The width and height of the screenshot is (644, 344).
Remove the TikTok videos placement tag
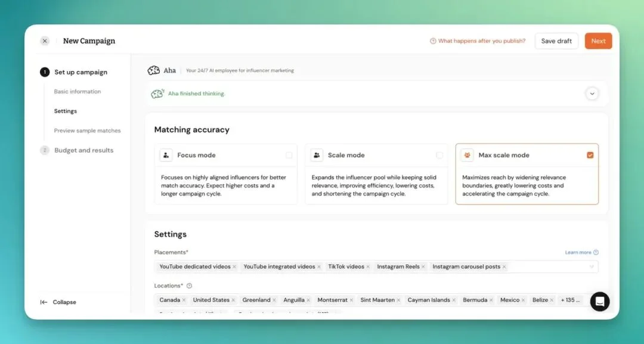coord(368,266)
